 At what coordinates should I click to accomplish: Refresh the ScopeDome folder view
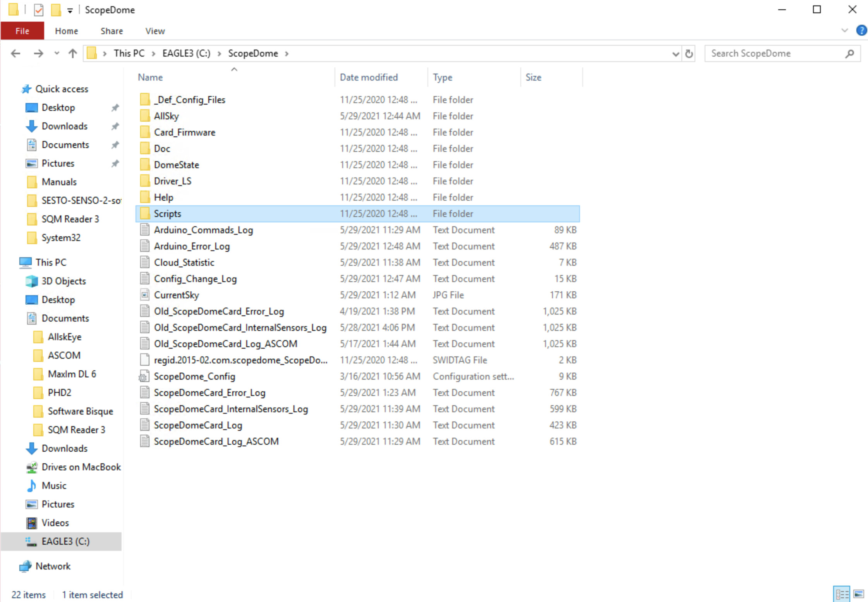pos(689,53)
